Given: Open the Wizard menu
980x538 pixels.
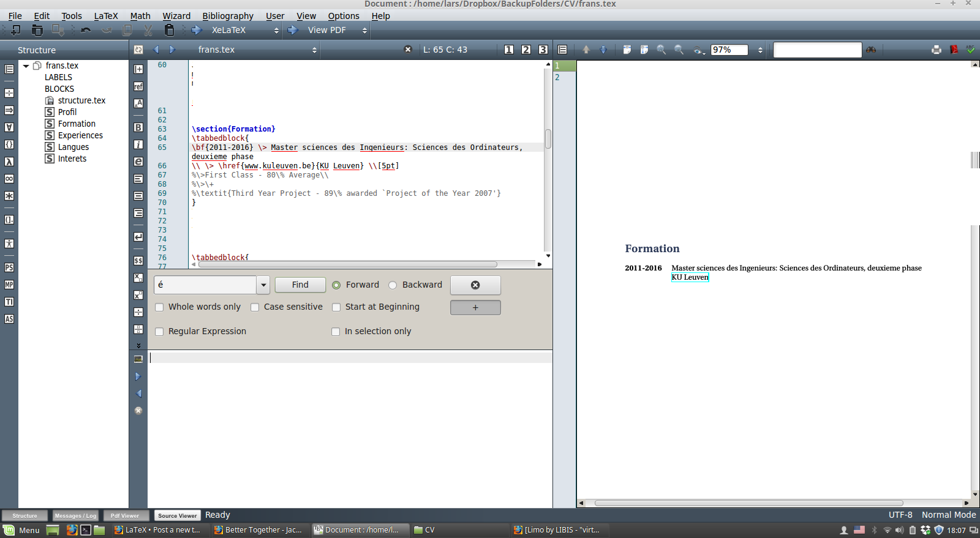Looking at the screenshot, I should (176, 16).
